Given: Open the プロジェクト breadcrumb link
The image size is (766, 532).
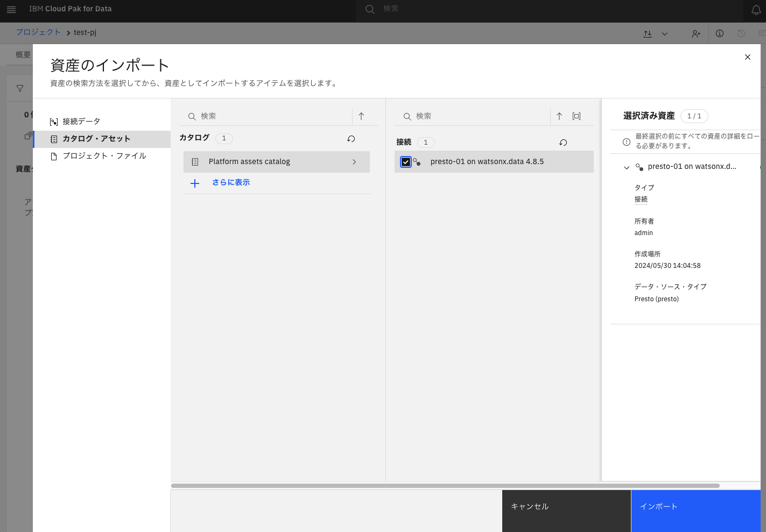Looking at the screenshot, I should point(38,32).
